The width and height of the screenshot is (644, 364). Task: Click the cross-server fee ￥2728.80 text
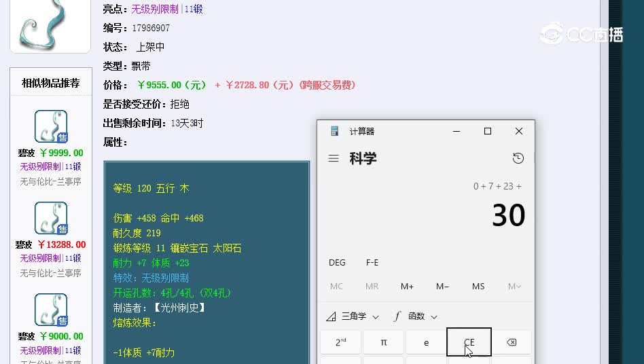click(290, 86)
